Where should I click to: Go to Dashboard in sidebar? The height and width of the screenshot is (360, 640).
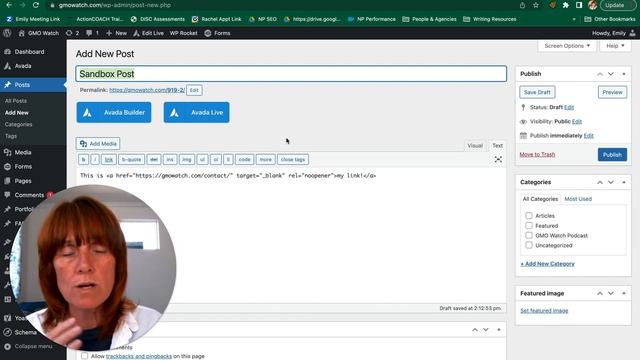pos(29,52)
